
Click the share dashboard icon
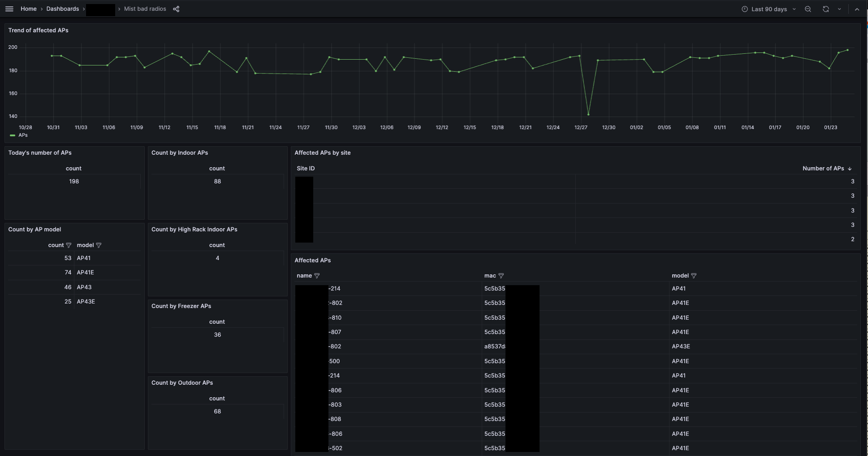(176, 9)
